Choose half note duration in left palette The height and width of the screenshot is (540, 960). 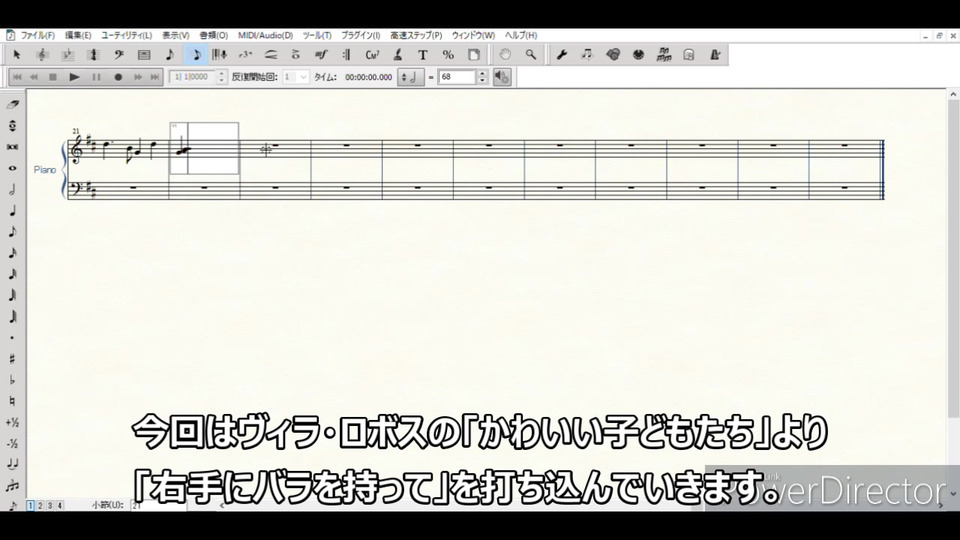click(x=12, y=190)
